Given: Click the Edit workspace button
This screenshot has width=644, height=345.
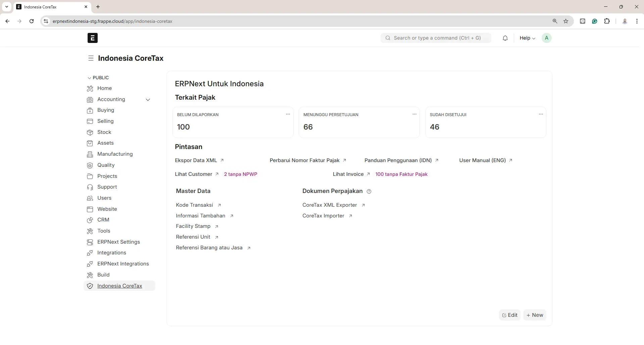Looking at the screenshot, I should [x=510, y=315].
